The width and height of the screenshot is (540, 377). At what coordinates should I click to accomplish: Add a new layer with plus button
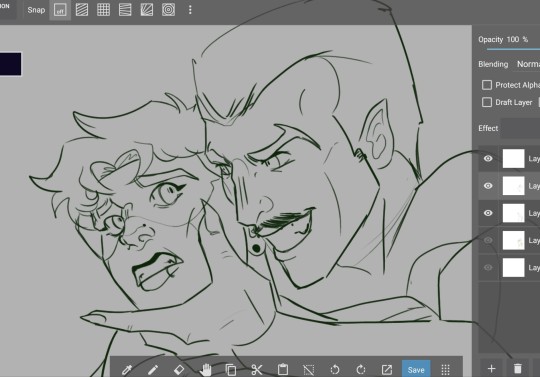click(491, 369)
